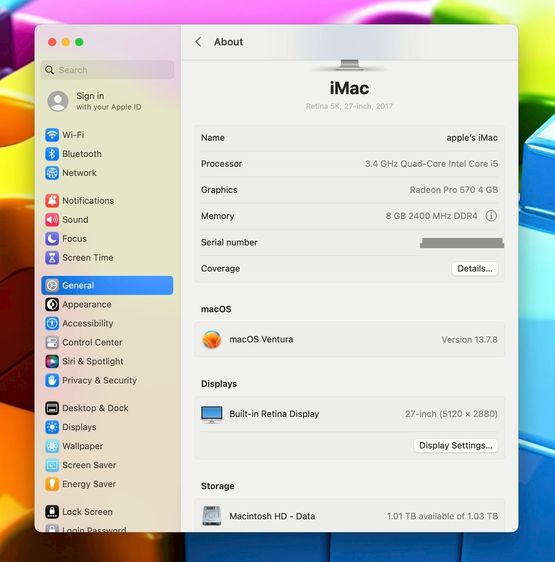Screen dimensions: 555x562
Task: Open Desktop & Dock settings
Action: pos(107,408)
